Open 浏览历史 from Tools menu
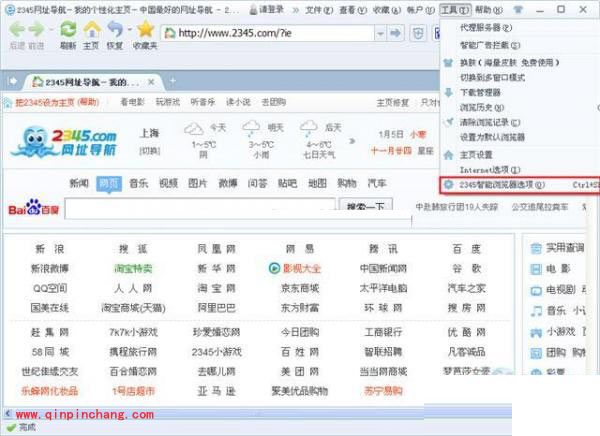Image resolution: width=600 pixels, height=436 pixels. pyautogui.click(x=482, y=108)
